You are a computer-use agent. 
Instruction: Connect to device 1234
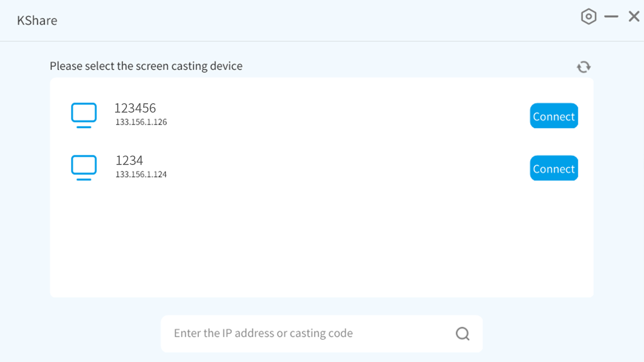554,168
